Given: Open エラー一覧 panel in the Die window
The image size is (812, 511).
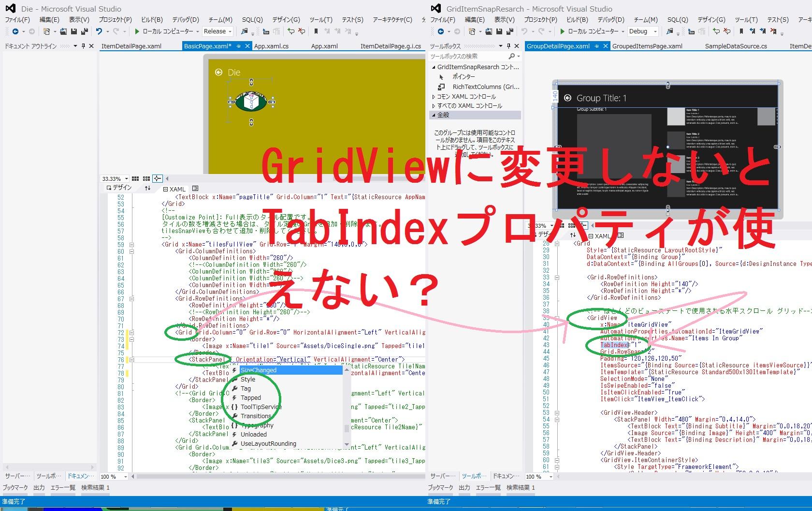Looking at the screenshot, I should (63, 488).
